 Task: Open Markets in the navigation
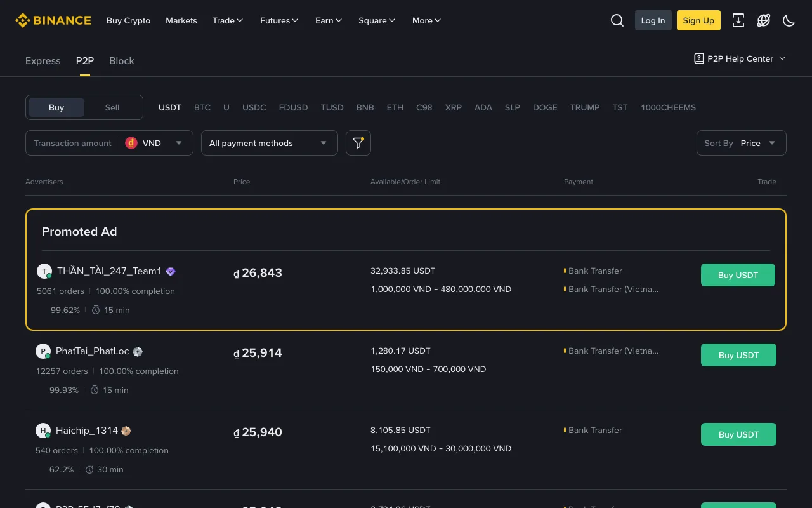pos(181,20)
